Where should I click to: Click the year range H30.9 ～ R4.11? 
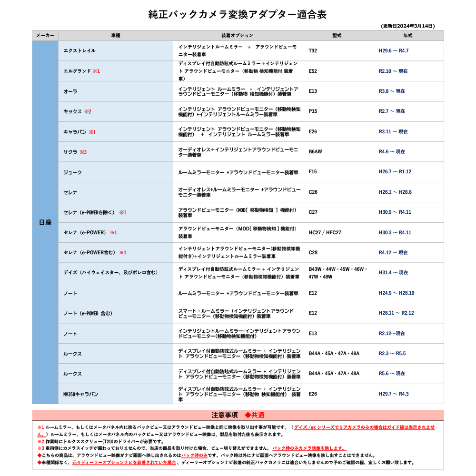tap(395, 212)
